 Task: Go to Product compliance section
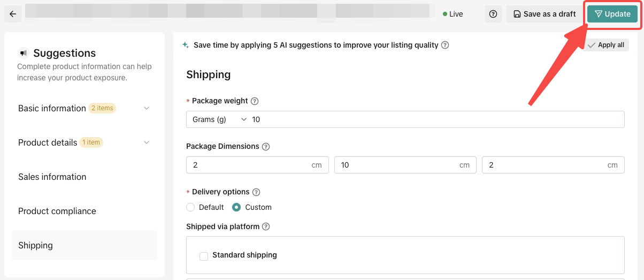point(57,211)
